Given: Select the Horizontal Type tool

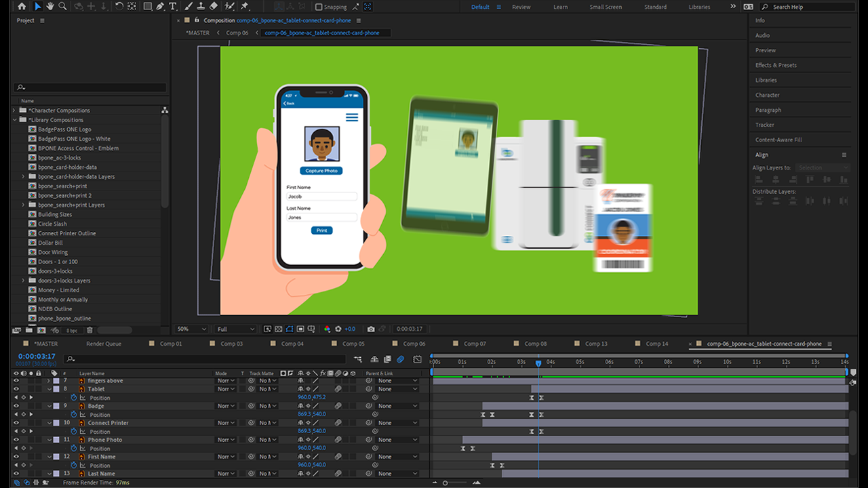Looking at the screenshot, I should [173, 6].
